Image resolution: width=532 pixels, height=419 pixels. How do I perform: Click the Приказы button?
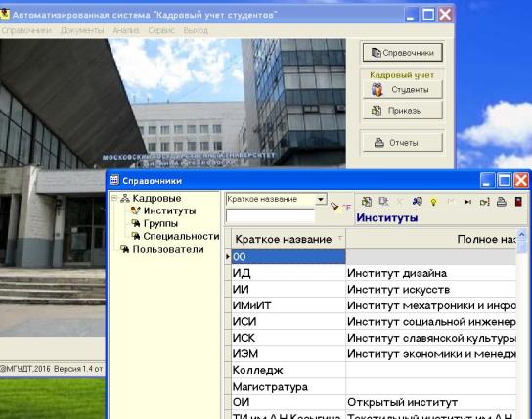[402, 111]
